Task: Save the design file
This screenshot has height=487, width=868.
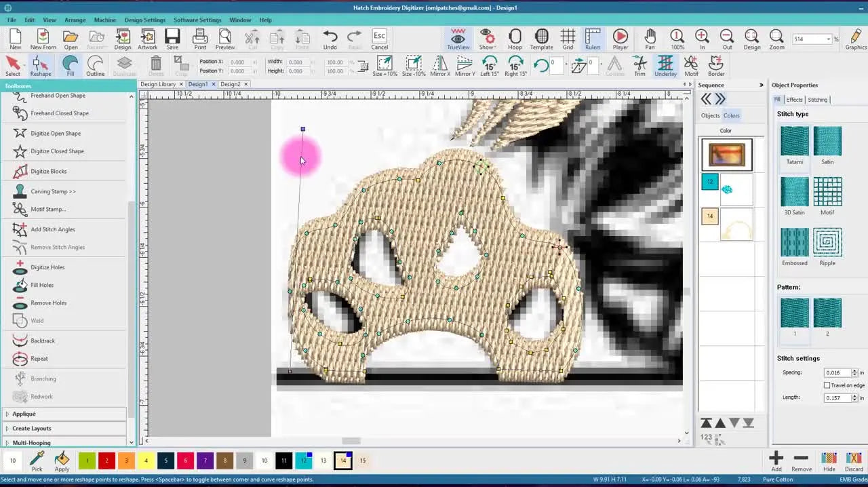Action: tap(172, 39)
